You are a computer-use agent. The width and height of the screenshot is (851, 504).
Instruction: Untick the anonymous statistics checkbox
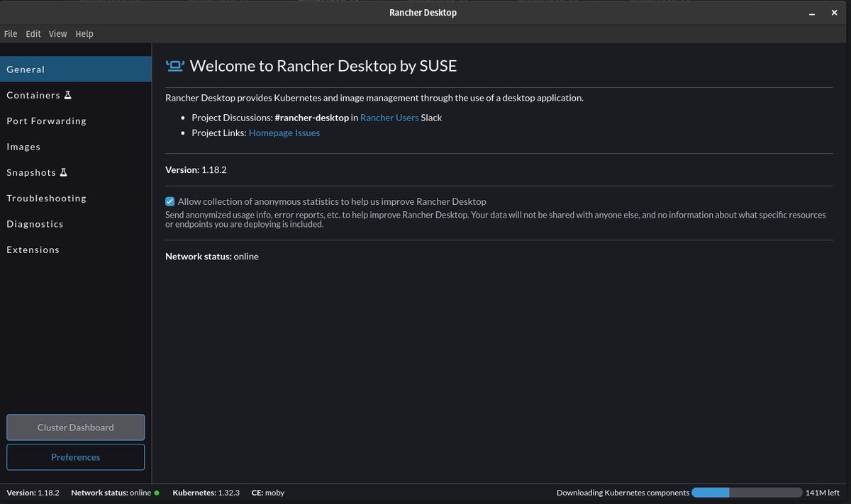tap(170, 201)
